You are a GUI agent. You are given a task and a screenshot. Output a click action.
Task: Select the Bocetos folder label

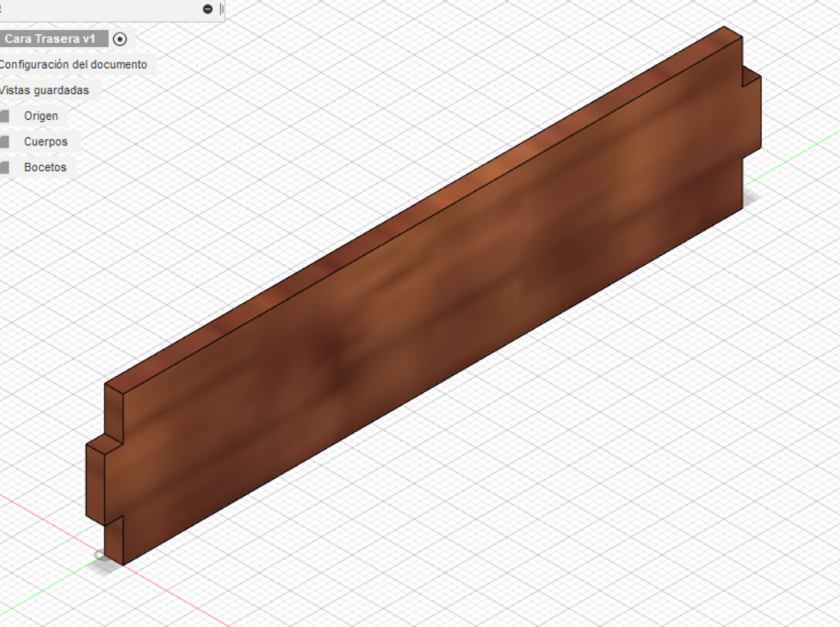45,167
